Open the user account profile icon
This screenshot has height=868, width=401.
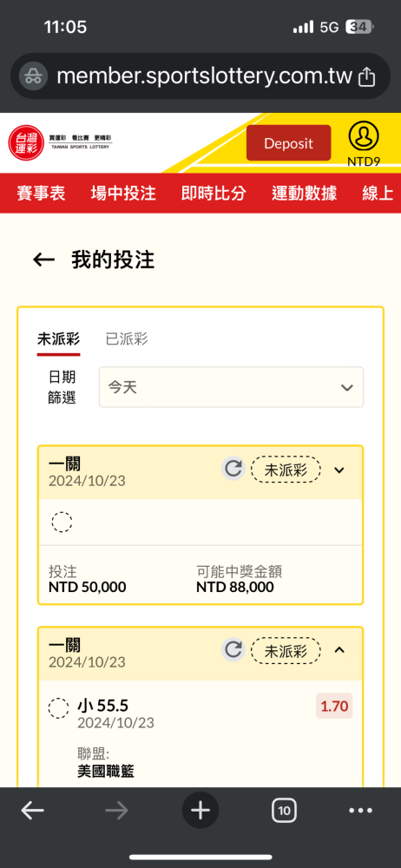coord(364,136)
